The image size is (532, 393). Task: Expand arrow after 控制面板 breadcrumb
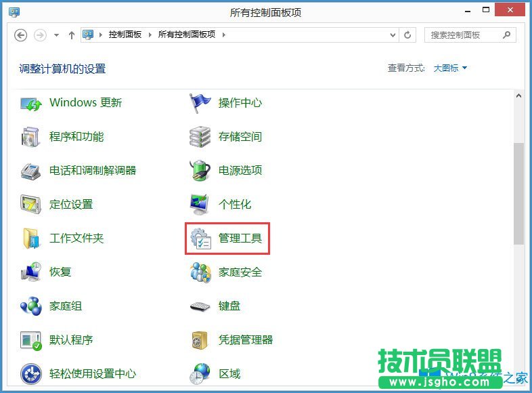pos(150,35)
